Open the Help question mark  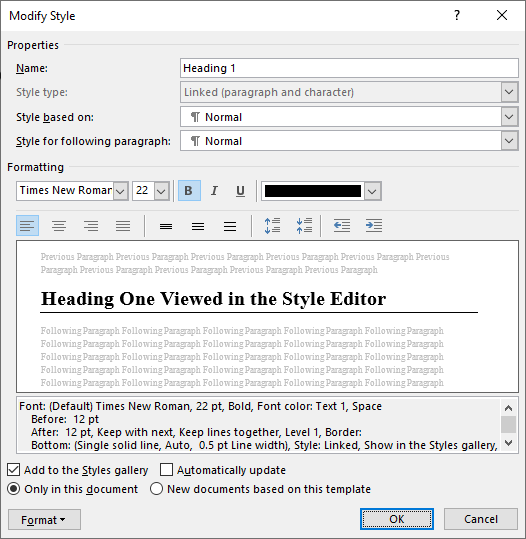coord(457,15)
